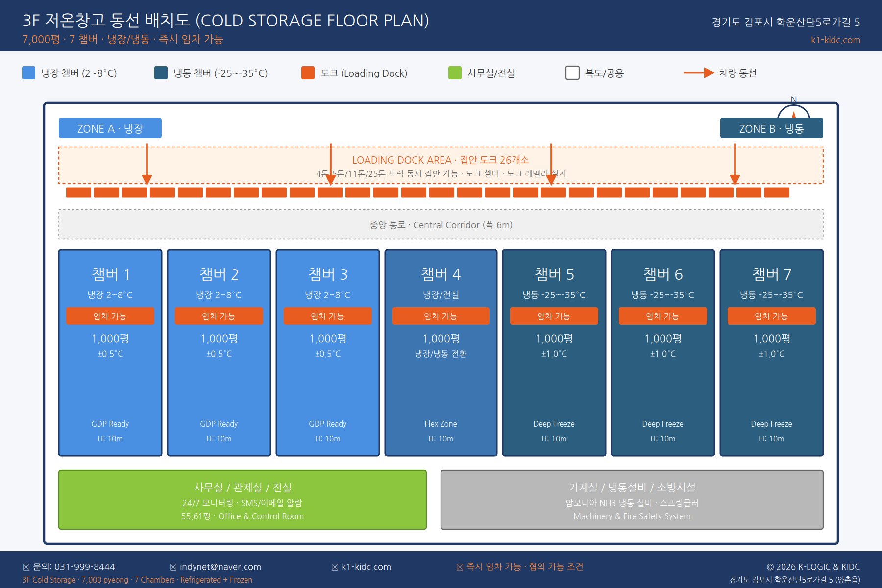Click the 경기도 김포시 학운산단5로가길 5 header address
This screenshot has width=882, height=588.
(x=786, y=22)
